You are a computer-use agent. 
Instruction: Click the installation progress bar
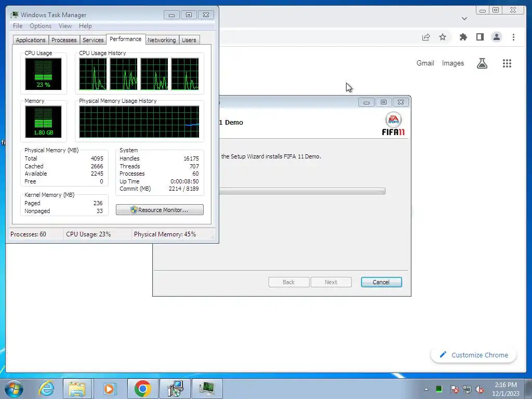(302, 191)
